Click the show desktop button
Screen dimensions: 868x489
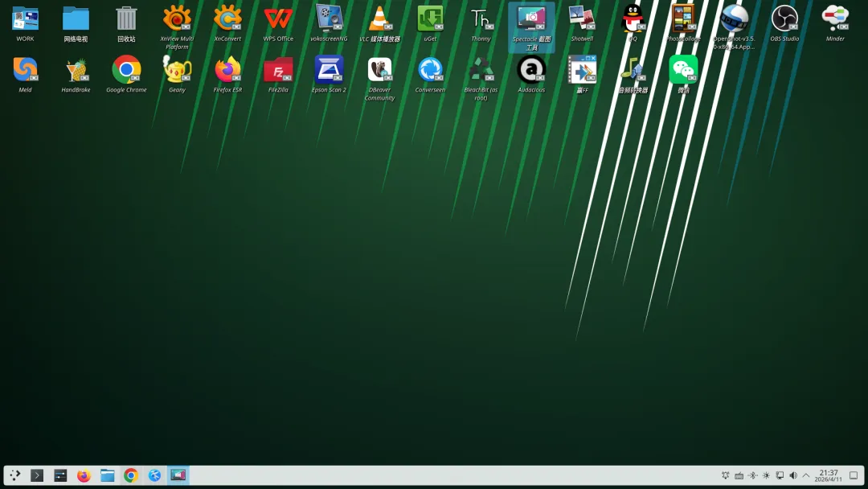pyautogui.click(x=854, y=475)
